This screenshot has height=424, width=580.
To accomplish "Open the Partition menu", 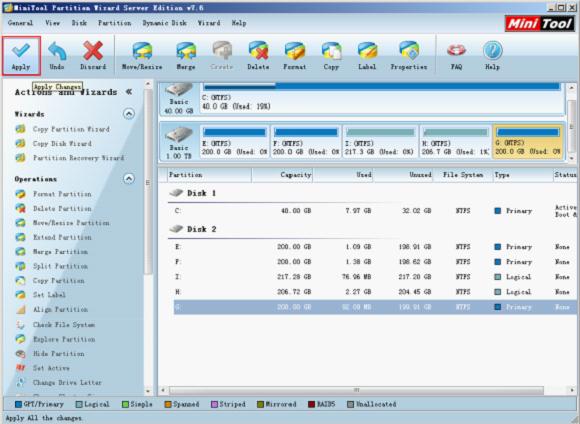I will (115, 23).
